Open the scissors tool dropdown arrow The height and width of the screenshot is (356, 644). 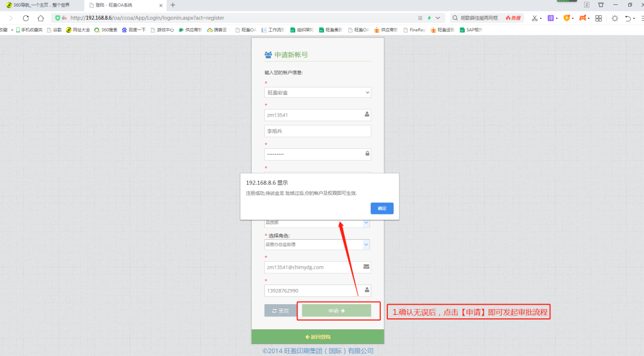click(x=540, y=19)
